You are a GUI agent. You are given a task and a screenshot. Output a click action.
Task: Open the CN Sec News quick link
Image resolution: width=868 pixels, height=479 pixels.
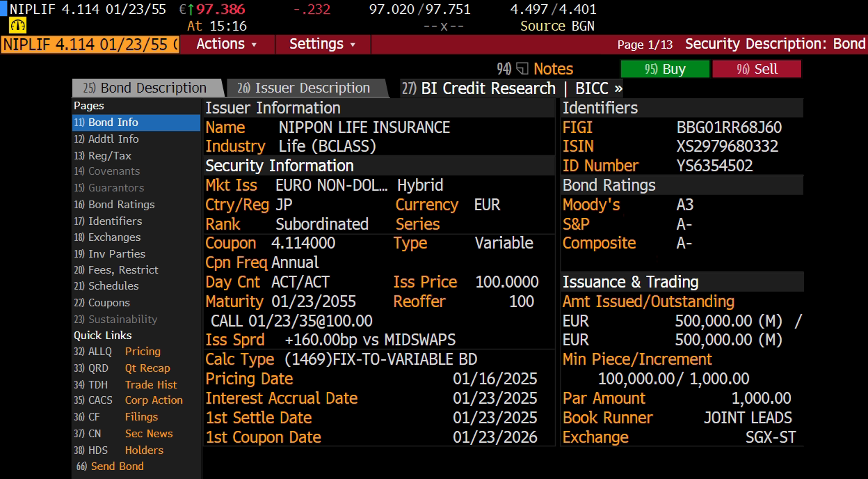(x=123, y=434)
